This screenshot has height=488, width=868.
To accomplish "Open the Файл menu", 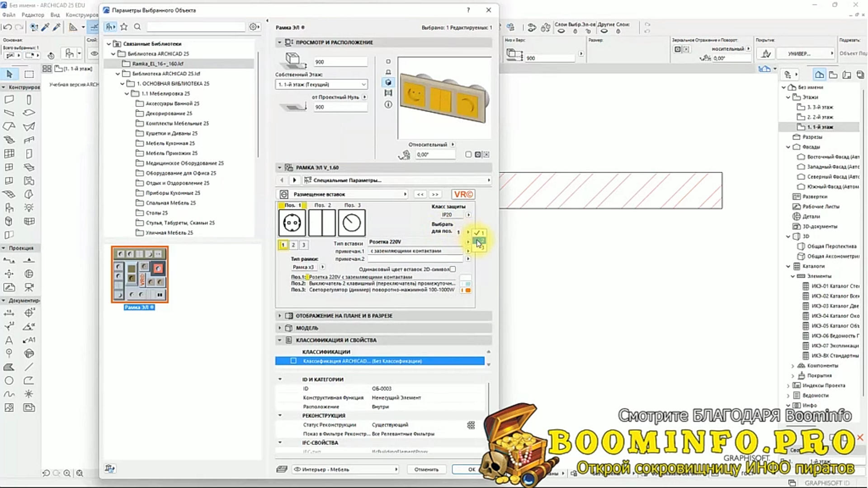I will pos(9,15).
